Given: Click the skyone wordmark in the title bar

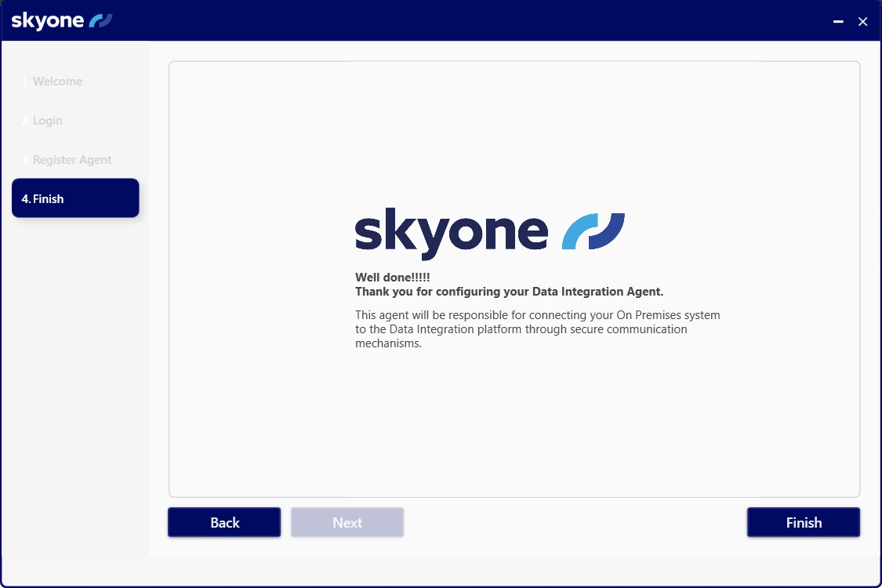Looking at the screenshot, I should (47, 20).
